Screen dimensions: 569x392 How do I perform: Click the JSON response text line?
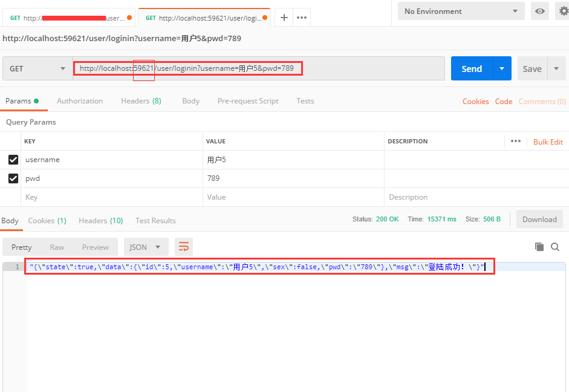(257, 267)
